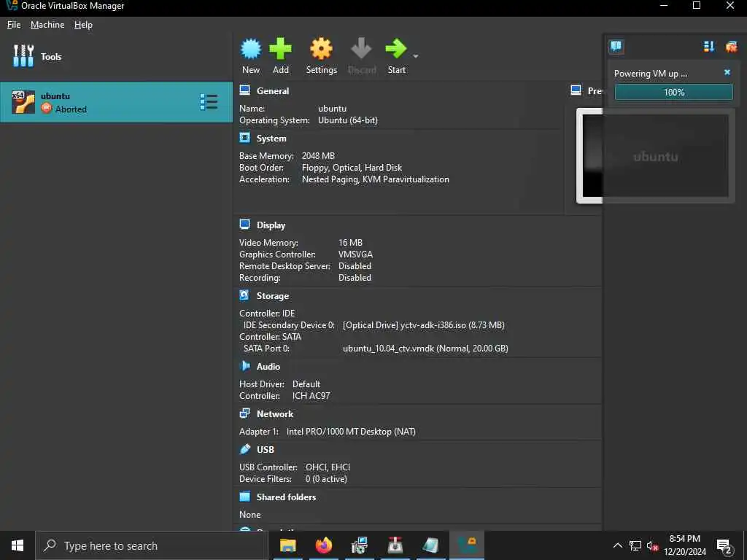This screenshot has height=560, width=747.
Task: Open the General section header link
Action: coord(273,91)
